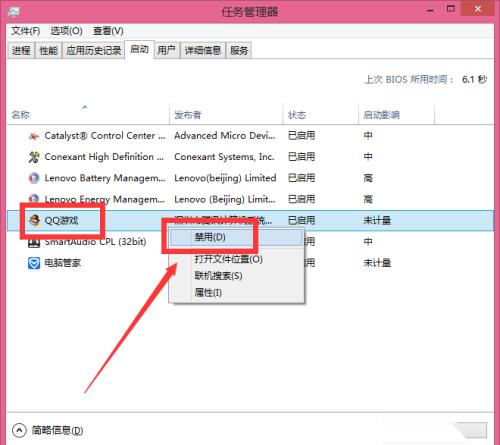Image resolution: width=500 pixels, height=445 pixels.
Task: Switch to the 进程 tab
Action: click(x=21, y=51)
